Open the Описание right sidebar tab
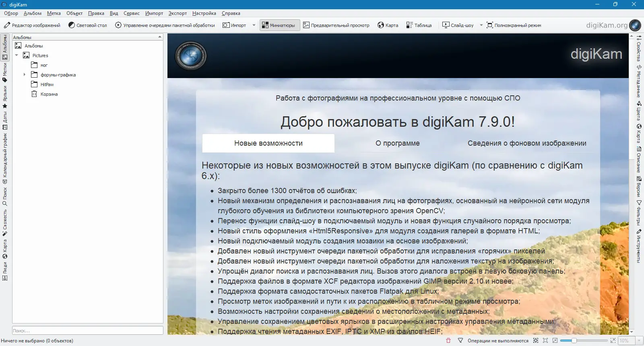 click(639, 159)
